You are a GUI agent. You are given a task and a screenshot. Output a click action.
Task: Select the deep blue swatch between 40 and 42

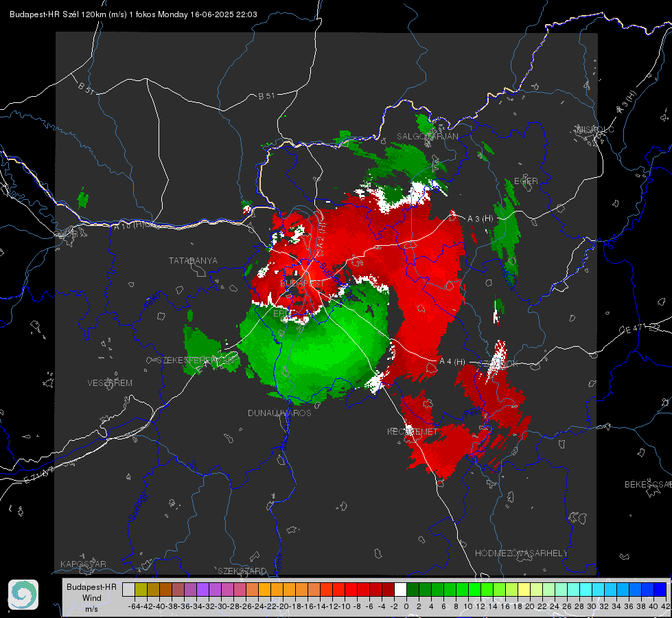[660, 589]
